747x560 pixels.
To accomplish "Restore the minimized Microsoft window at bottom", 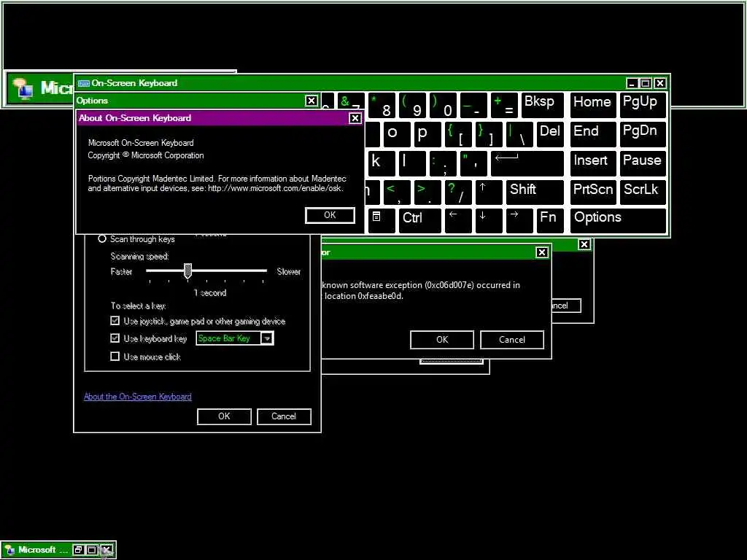I will click(x=78, y=550).
